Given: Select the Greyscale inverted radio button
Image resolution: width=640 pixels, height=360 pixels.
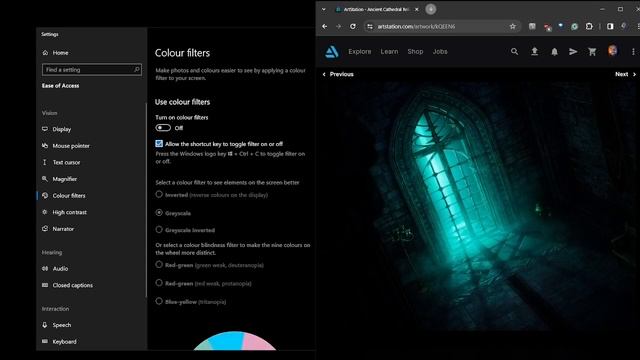Looking at the screenshot, I should point(159,230).
